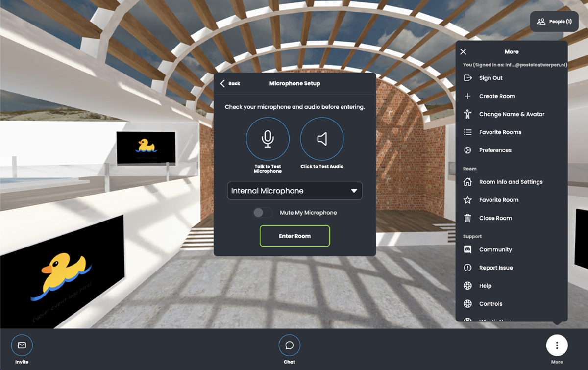588x370 pixels.
Task: Open Preferences in the More menu
Action: point(495,150)
